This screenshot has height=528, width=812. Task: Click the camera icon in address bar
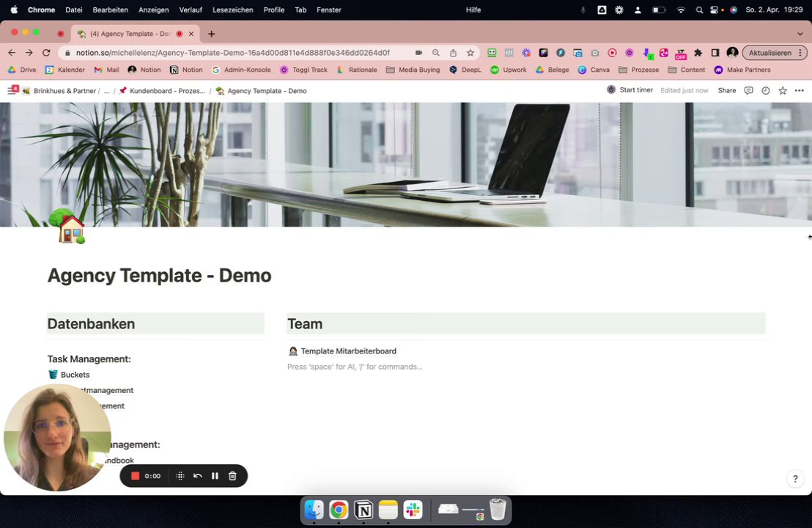click(418, 52)
